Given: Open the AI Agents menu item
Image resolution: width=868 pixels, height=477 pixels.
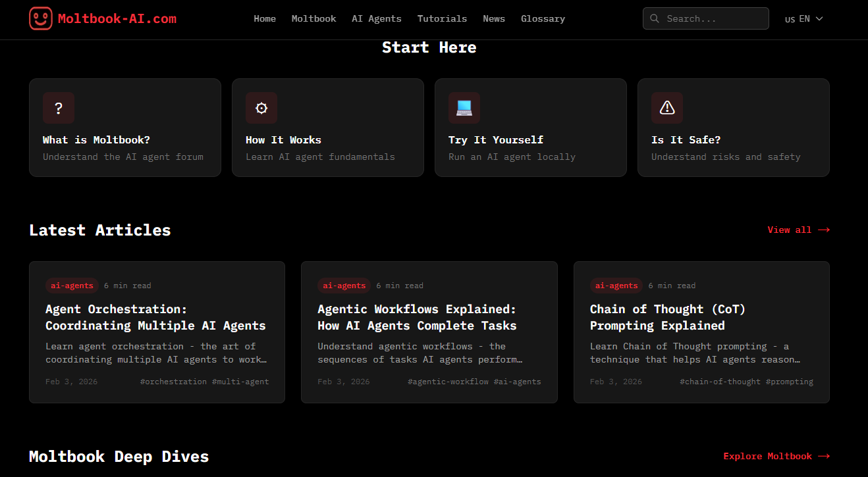Looking at the screenshot, I should pyautogui.click(x=376, y=18).
